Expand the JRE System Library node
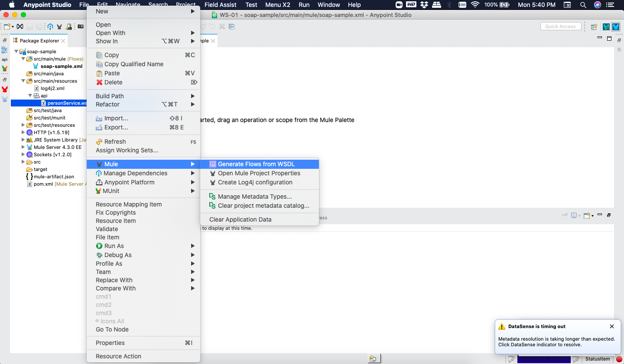 pyautogui.click(x=23, y=140)
